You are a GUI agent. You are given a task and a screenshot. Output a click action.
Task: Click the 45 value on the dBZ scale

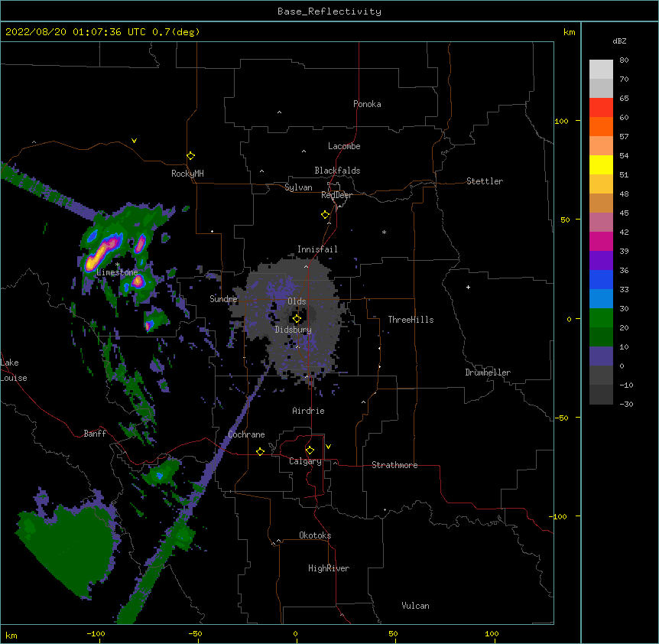pyautogui.click(x=624, y=213)
